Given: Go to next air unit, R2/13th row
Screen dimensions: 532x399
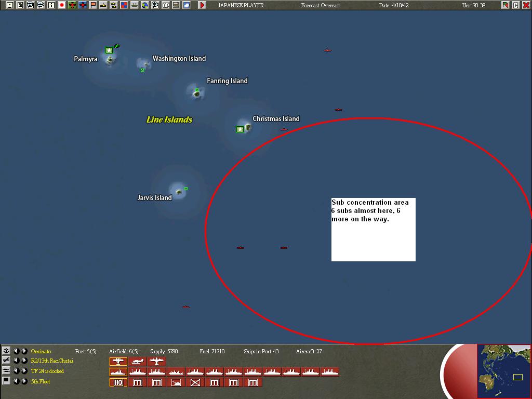Looking at the screenshot, I should [24, 361].
